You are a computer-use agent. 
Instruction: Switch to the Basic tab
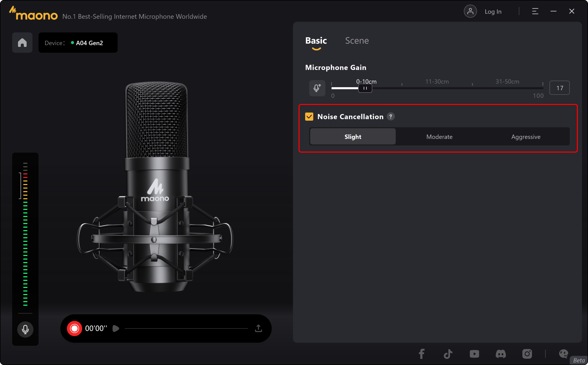coord(316,41)
